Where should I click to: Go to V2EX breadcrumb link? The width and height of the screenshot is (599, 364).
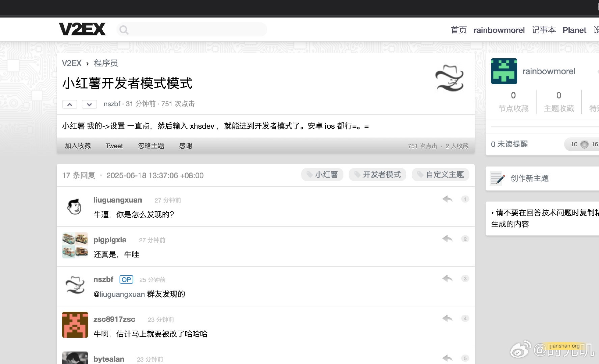(72, 63)
